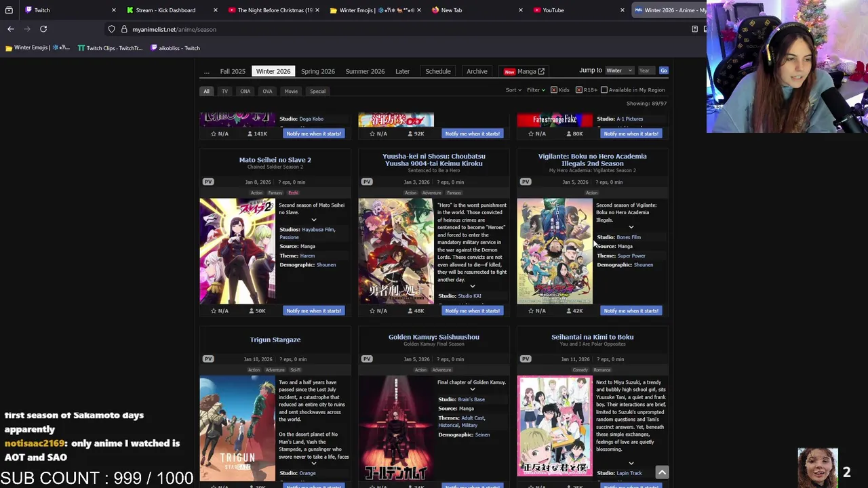Click the members icon showing 92K
Viewport: 868px width, 488px height.
410,134
